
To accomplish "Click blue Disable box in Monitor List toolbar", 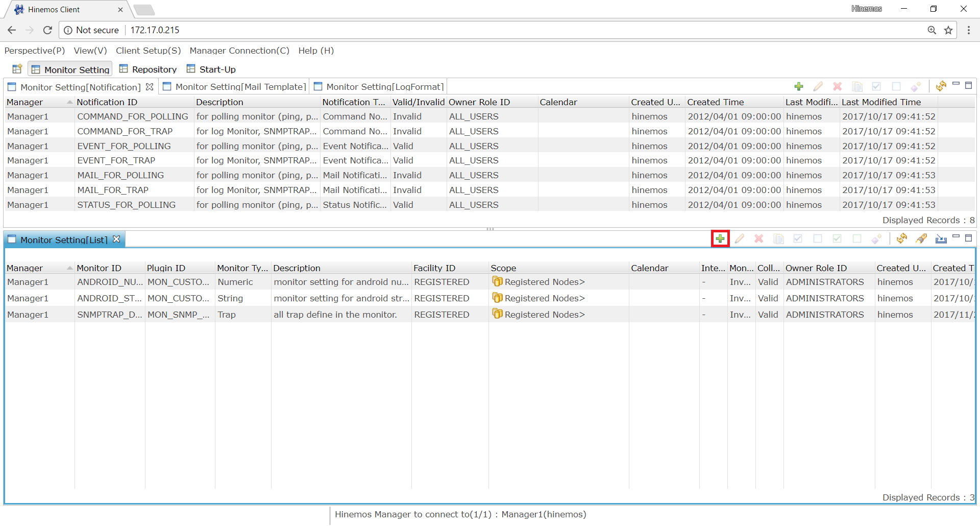I will (x=817, y=238).
